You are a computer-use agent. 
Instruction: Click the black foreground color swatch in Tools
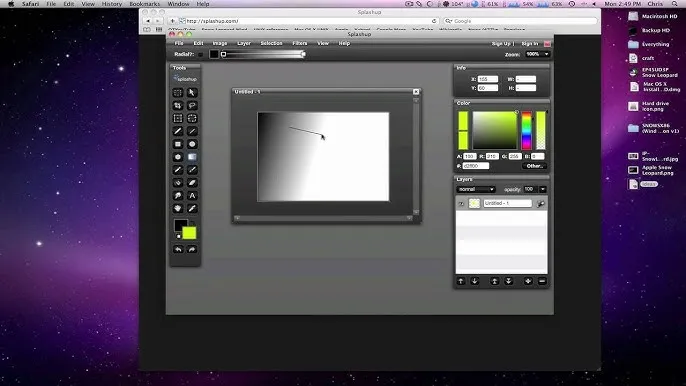point(180,225)
